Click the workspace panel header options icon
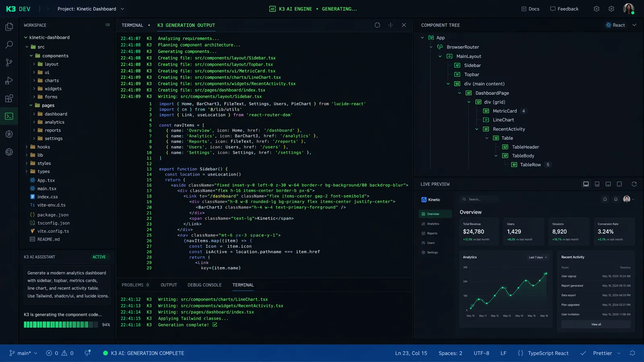 coord(107,25)
